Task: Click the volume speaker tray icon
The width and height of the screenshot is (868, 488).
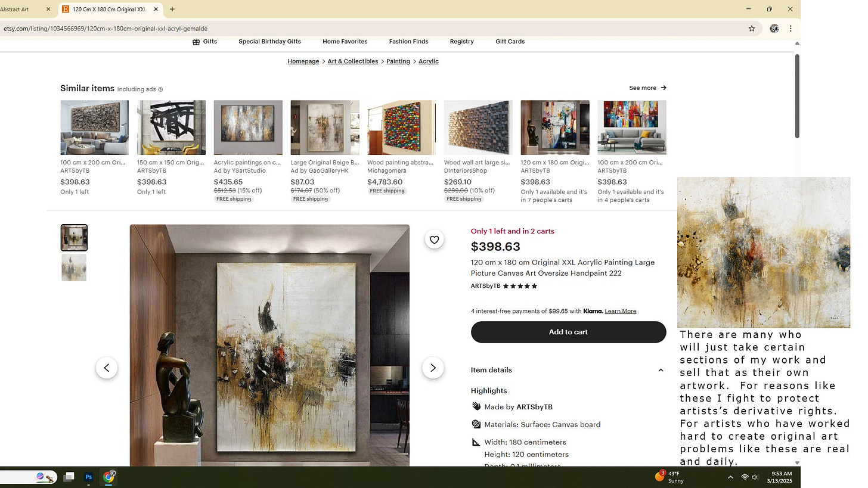Action: click(x=755, y=477)
